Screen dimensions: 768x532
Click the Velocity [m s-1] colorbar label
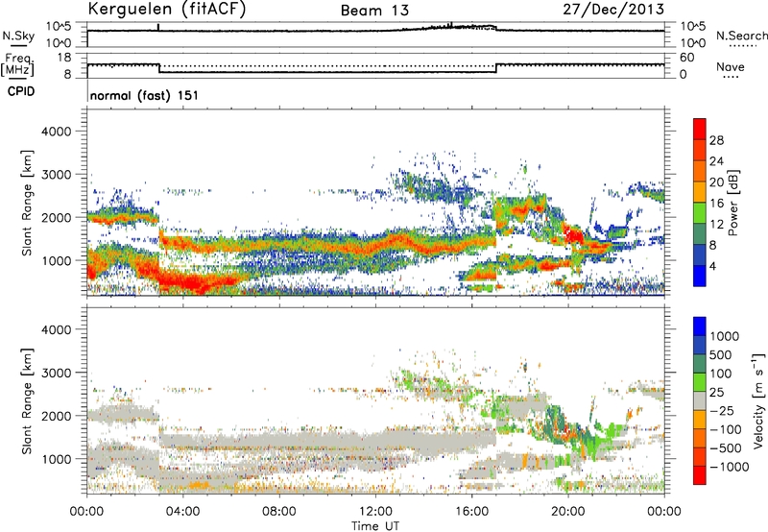(758, 400)
